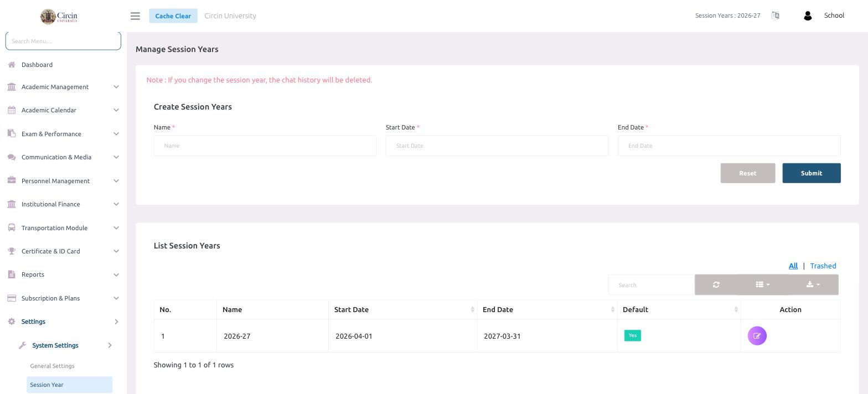The height and width of the screenshot is (394, 868).
Task: Focus the Search Menu input
Action: click(63, 41)
